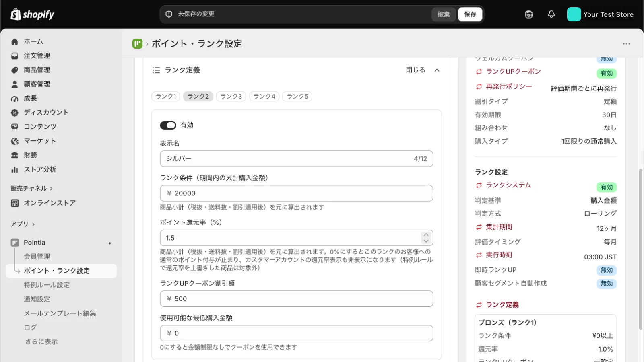This screenshot has height=362, width=644.
Task: Open the Sidekick assistant icon
Action: pos(529,14)
